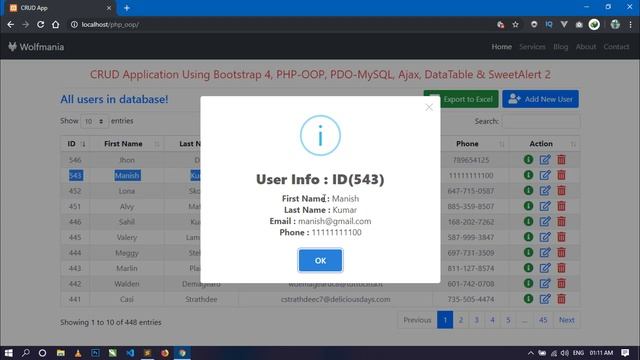Go to pagination page 2

tap(461, 320)
